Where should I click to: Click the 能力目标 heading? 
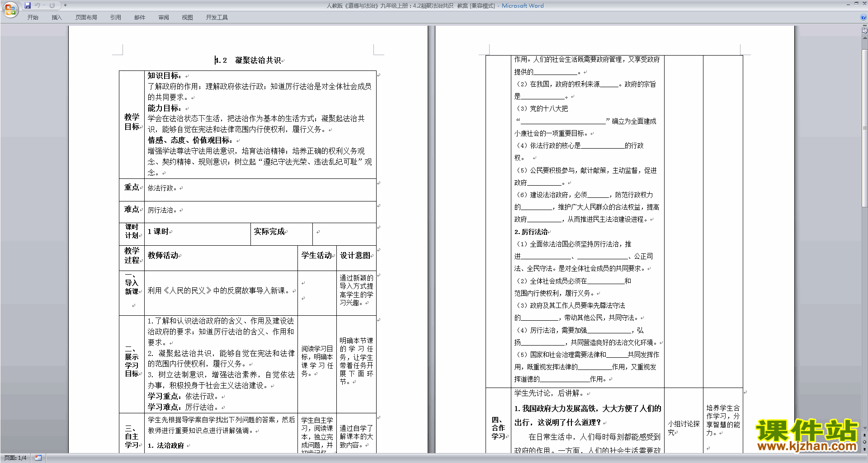tap(165, 108)
